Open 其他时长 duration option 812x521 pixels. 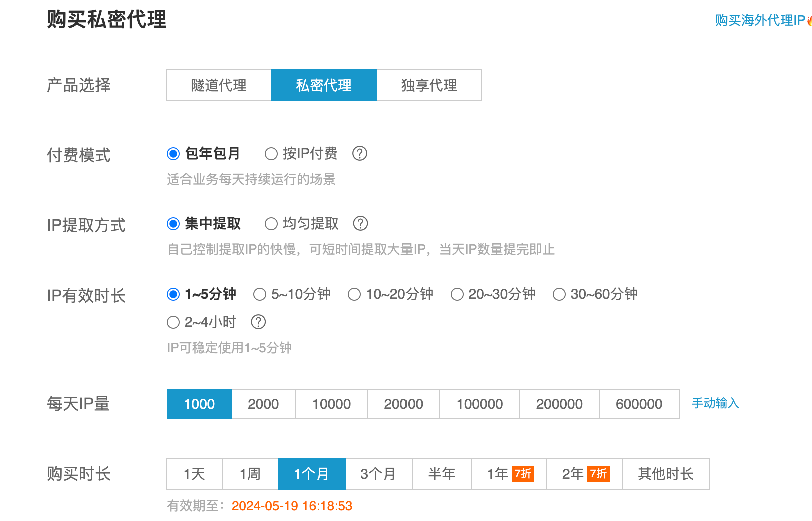point(666,474)
